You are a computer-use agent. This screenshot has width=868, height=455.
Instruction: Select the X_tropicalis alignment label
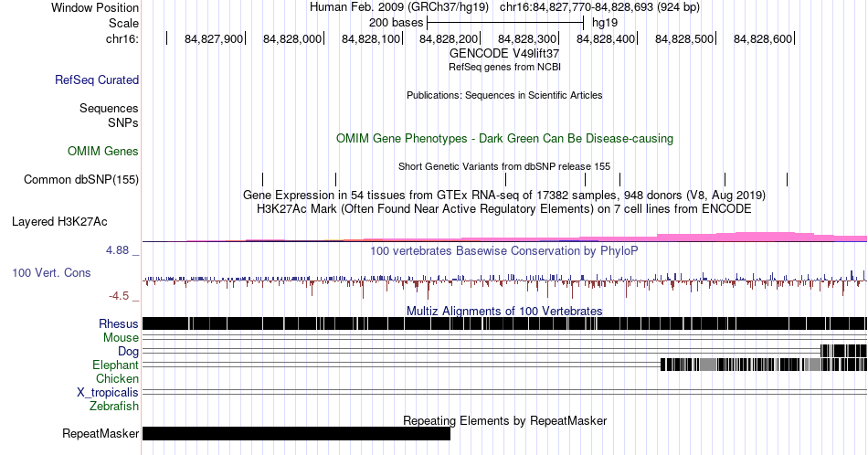pos(108,393)
